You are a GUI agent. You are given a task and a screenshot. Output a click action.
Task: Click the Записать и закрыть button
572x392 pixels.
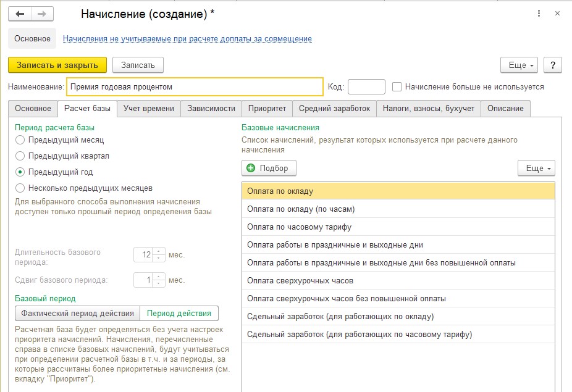tap(57, 65)
